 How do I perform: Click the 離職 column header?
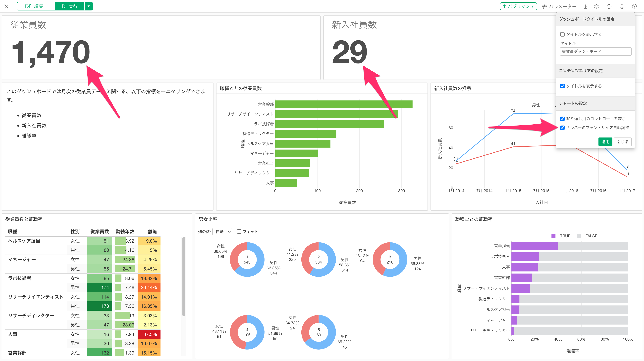[152, 232]
